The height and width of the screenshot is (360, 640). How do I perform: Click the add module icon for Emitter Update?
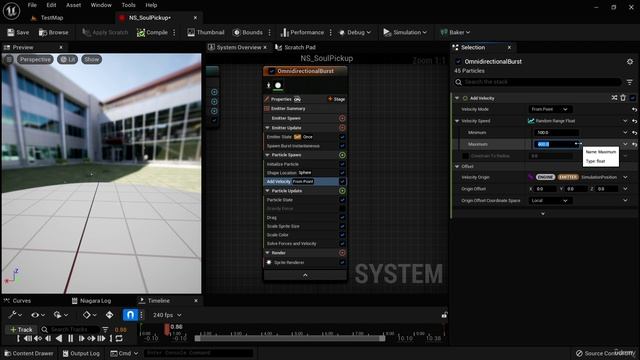(x=342, y=128)
